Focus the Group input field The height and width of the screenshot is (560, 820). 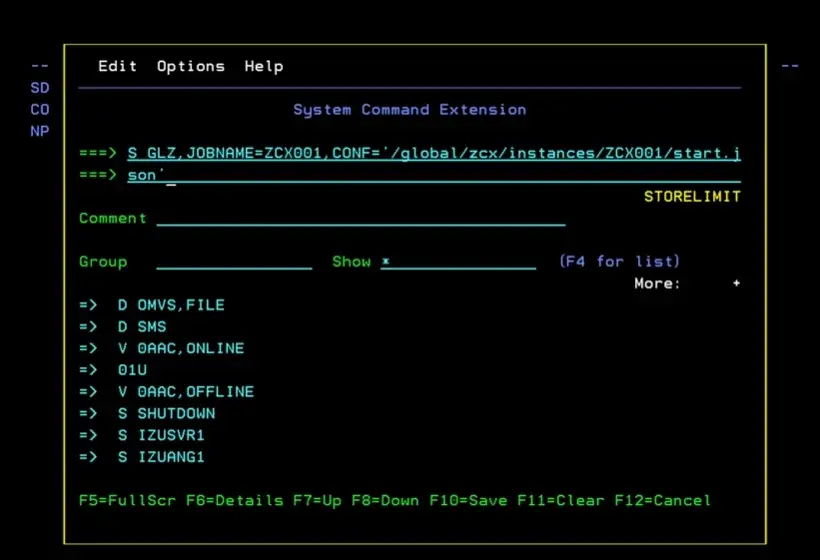click(x=234, y=262)
